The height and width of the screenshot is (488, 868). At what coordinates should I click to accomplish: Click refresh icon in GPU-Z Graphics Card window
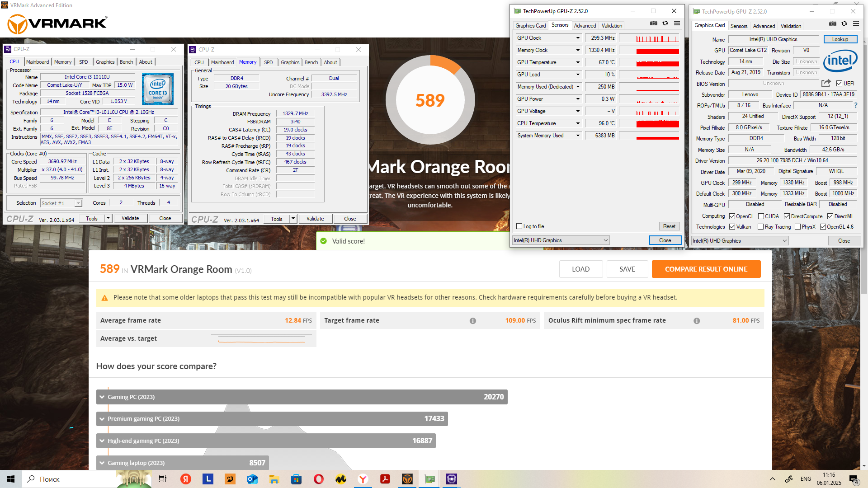click(x=844, y=23)
